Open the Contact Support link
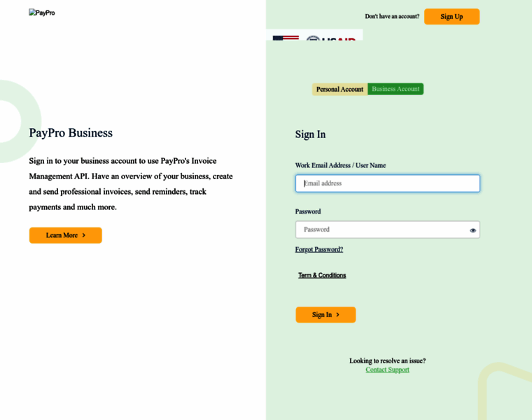532x420 pixels. (388, 370)
